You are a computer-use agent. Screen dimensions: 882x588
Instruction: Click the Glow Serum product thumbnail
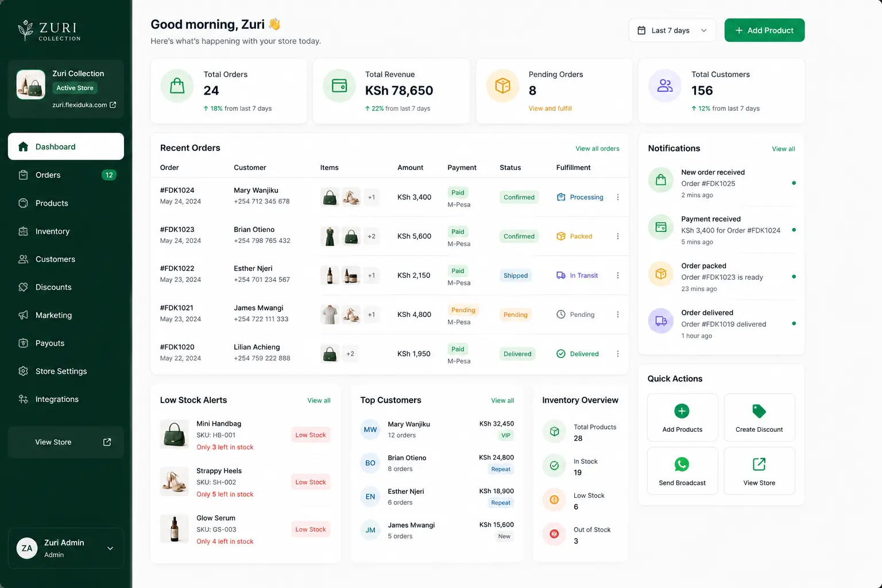tap(175, 528)
